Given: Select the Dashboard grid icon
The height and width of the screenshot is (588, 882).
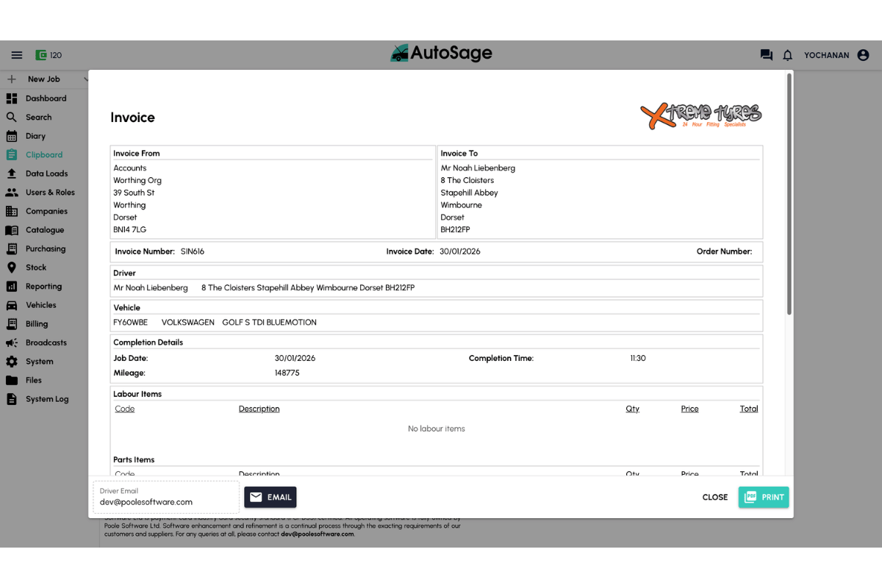Looking at the screenshot, I should [11, 98].
